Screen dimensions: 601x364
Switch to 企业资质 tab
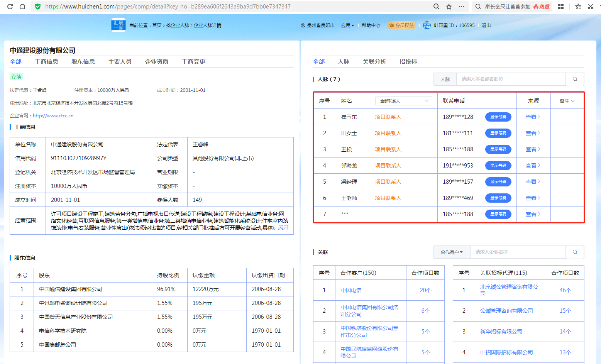pos(157,62)
